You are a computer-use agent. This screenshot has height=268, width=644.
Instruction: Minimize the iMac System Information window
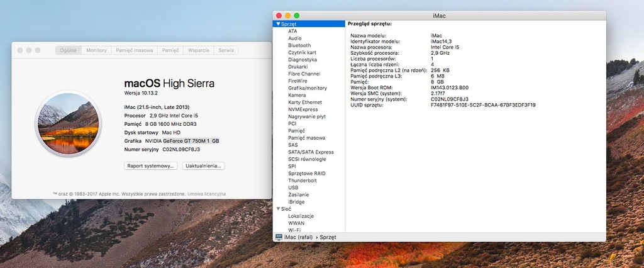(x=288, y=16)
